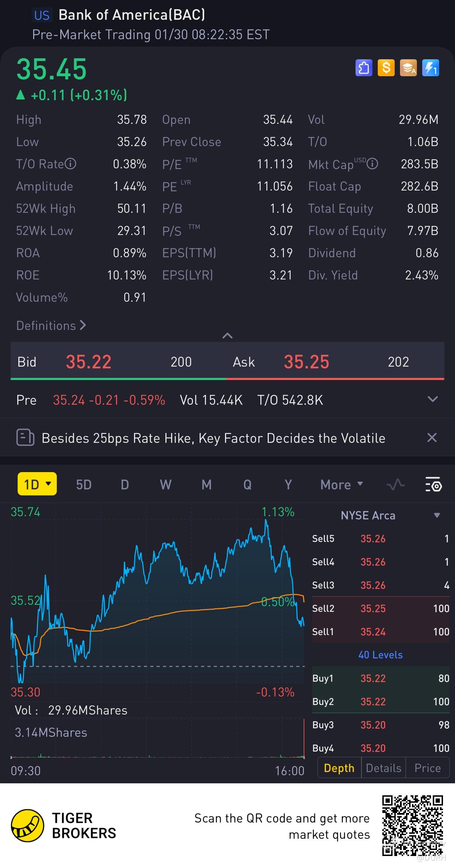Viewport: 455px width, 868px height.
Task: Expand the Pre-market quote row
Action: [x=433, y=399]
